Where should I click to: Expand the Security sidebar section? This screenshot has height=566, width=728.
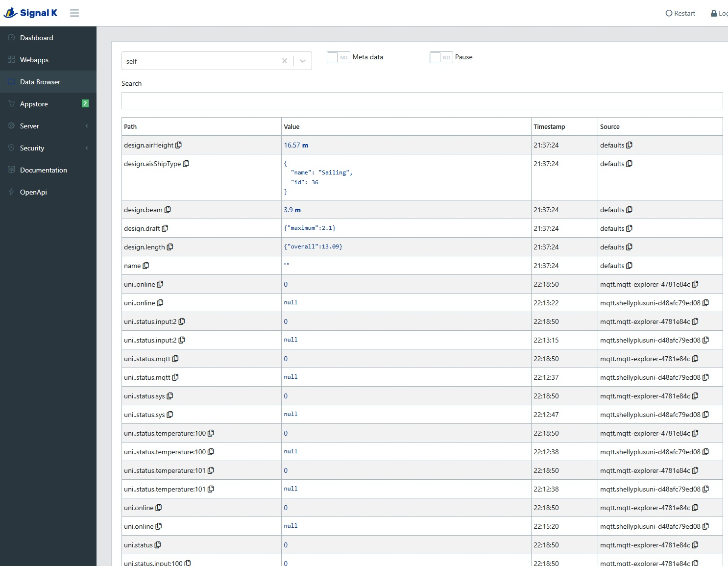click(48, 148)
